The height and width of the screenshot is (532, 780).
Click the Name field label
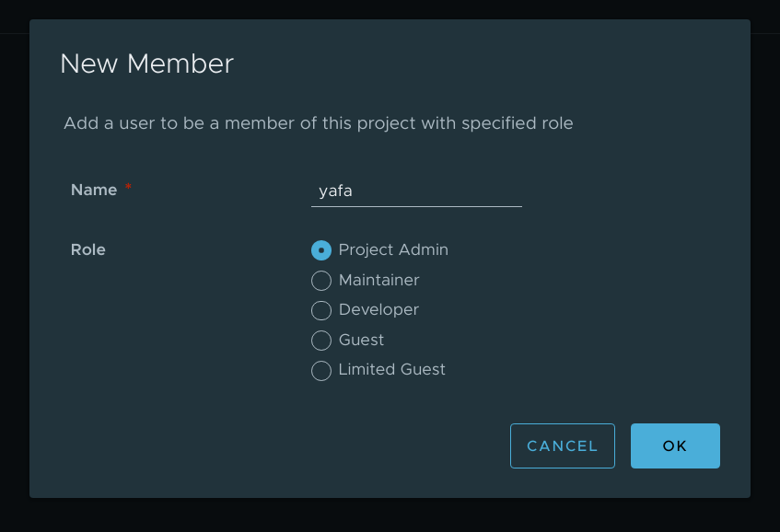pos(94,190)
